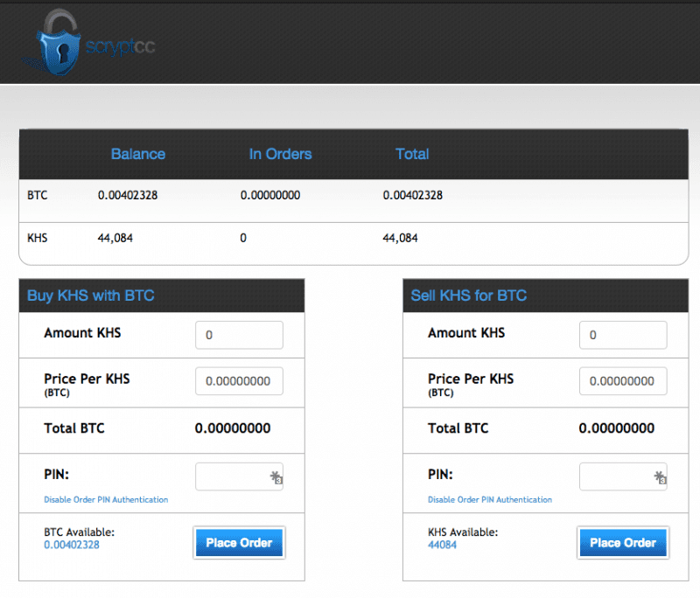Place Order in Sell KHS panel
The height and width of the screenshot is (598, 700).
tap(623, 543)
